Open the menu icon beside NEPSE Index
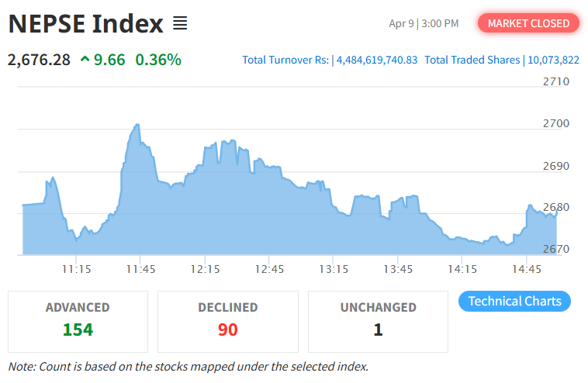The height and width of the screenshot is (383, 588). click(180, 23)
